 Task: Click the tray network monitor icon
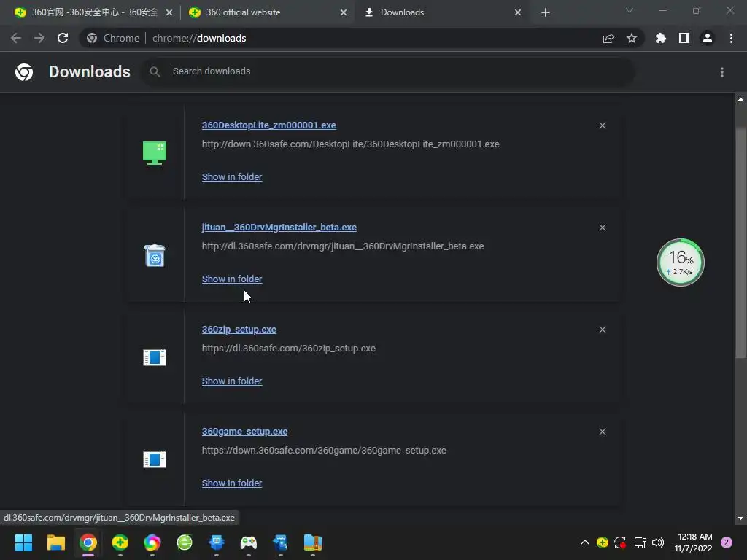point(640,542)
